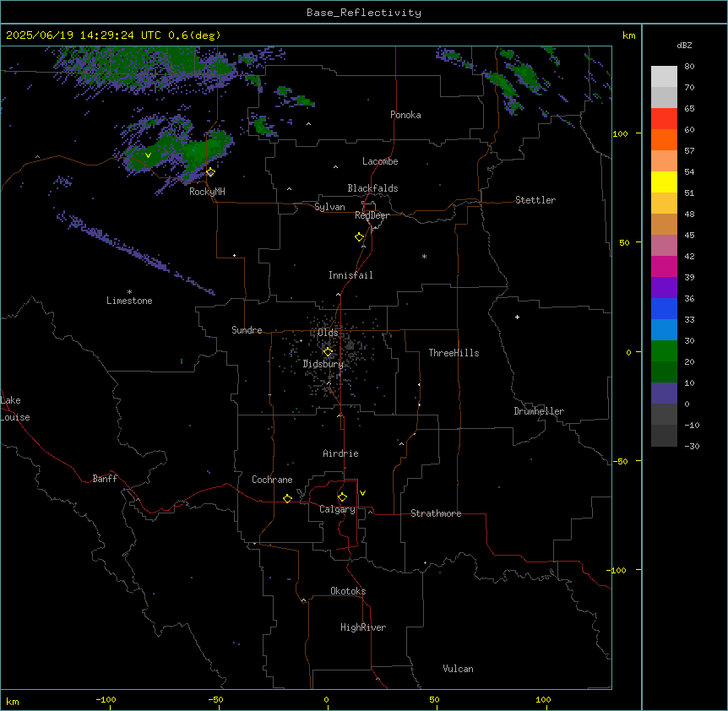
Task: Select the yellow diamond marker above Calgary label
Action: pyautogui.click(x=342, y=497)
